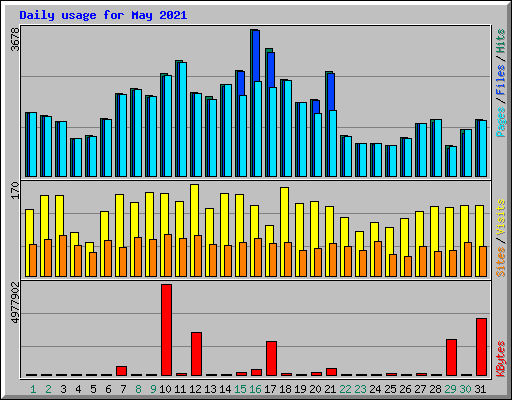Click the x-axis day label 12
This screenshot has height=400, width=512.
(x=195, y=389)
